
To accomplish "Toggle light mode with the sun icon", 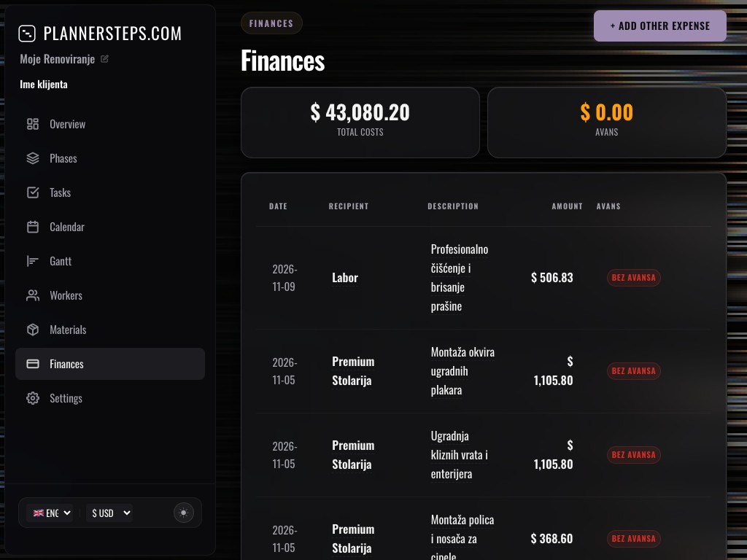I will click(x=183, y=513).
